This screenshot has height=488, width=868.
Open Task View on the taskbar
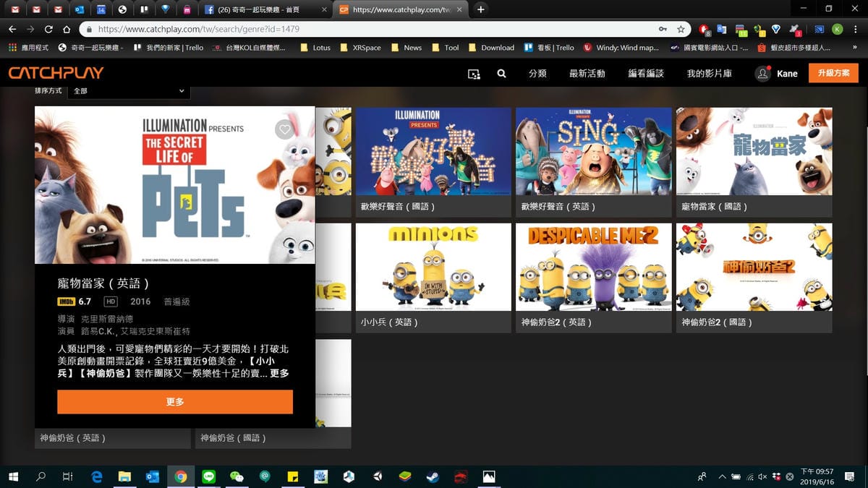coord(67,477)
